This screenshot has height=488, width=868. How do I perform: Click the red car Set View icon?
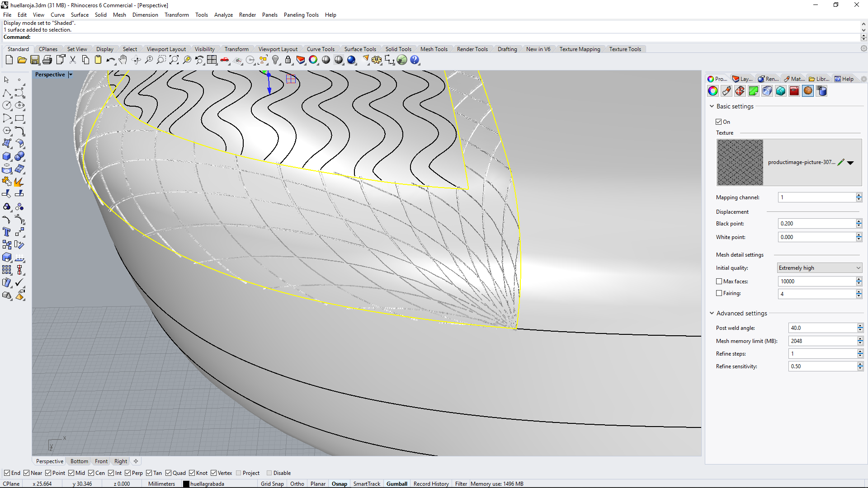tap(225, 60)
